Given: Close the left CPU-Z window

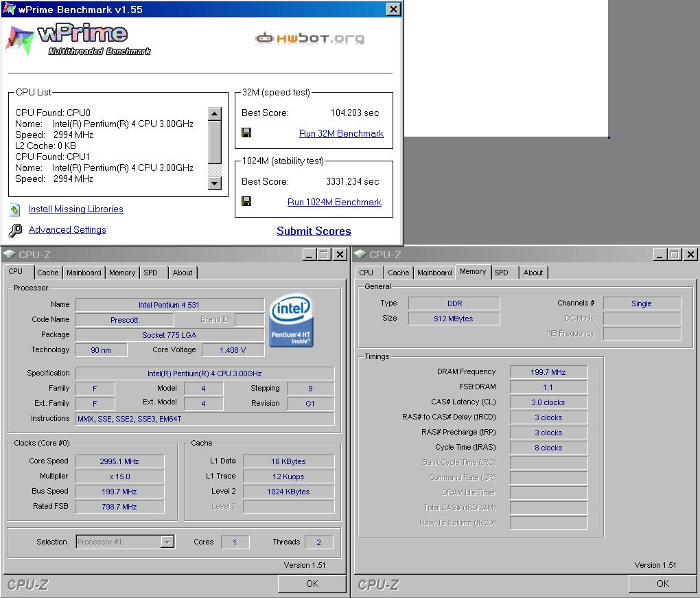Looking at the screenshot, I should click(x=340, y=255).
